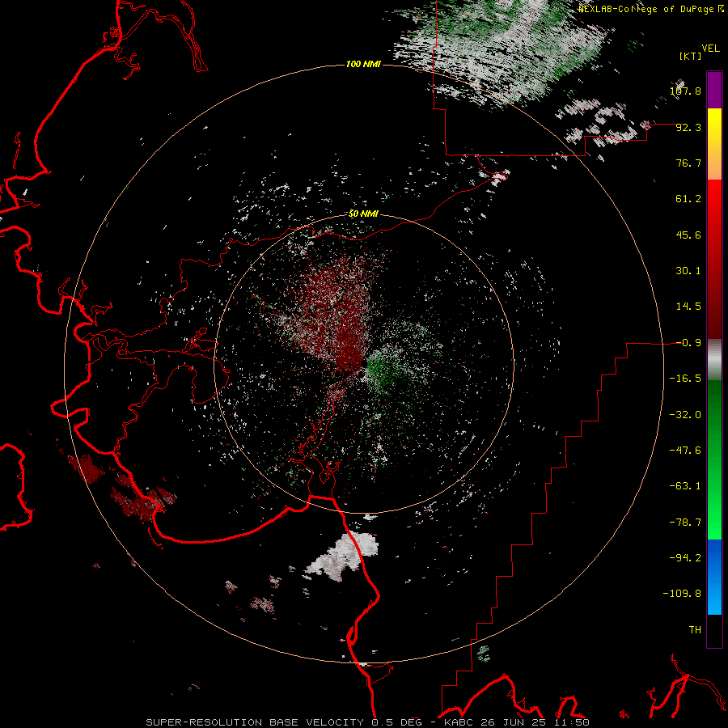Click the -63.1 value on velocity scale
The image size is (728, 728).
(685, 486)
